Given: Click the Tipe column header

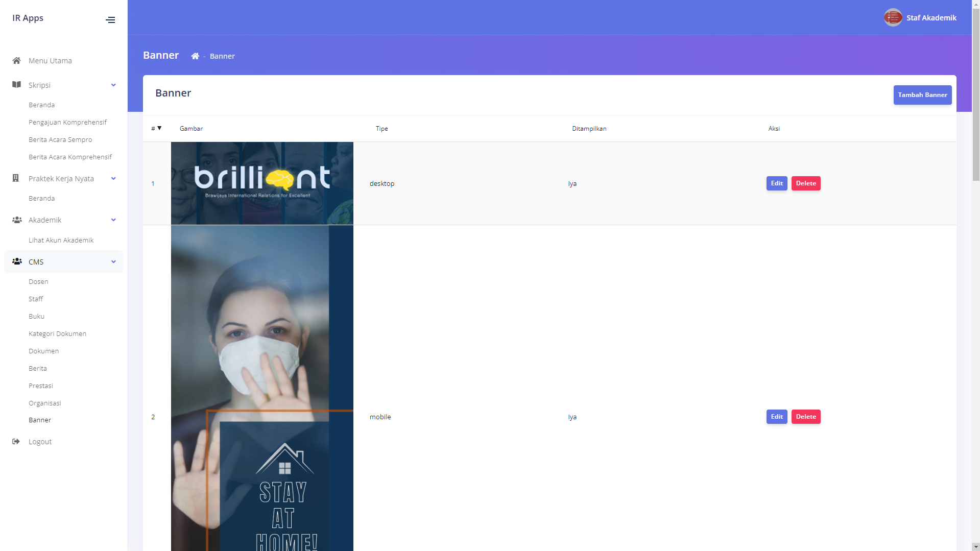Looking at the screenshot, I should (x=381, y=128).
